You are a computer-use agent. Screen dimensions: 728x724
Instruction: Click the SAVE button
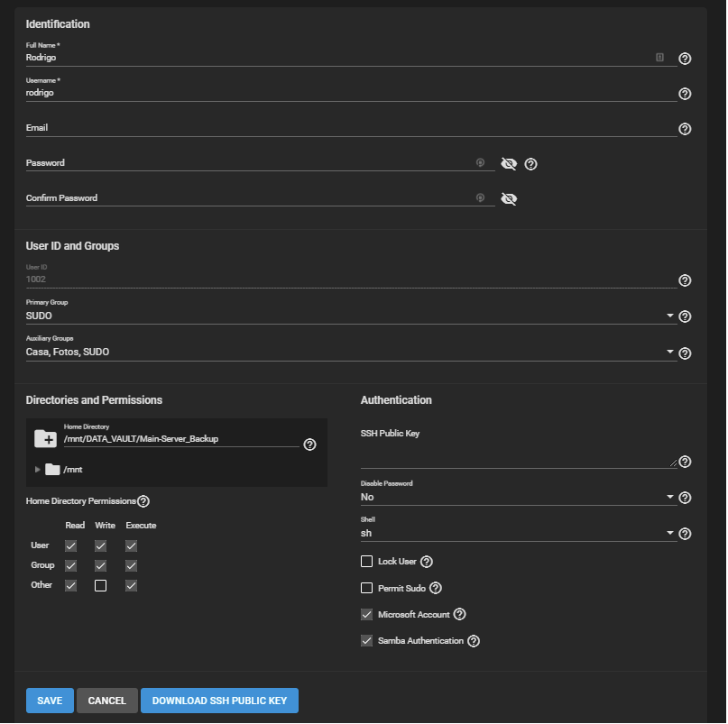coord(50,701)
